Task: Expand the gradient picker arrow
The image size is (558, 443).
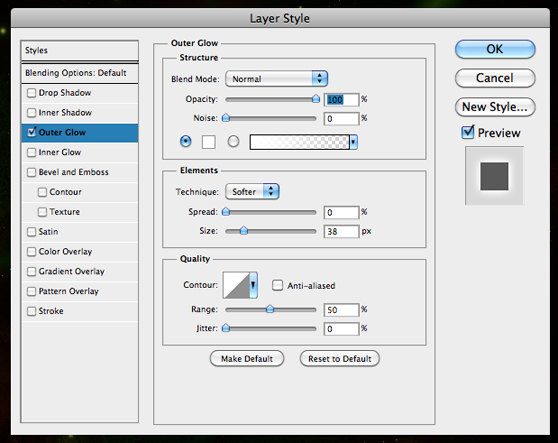Action: (x=353, y=142)
